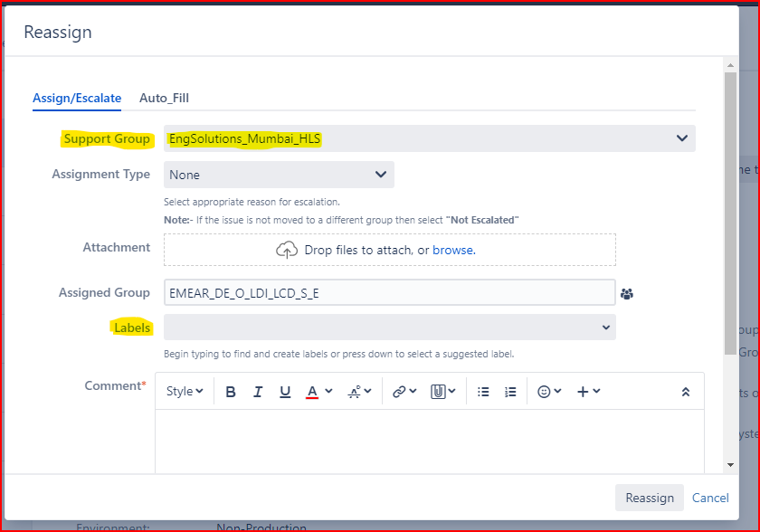Click "Select appropriate reason for escalation" text
This screenshot has width=760, height=532.
coord(252,202)
